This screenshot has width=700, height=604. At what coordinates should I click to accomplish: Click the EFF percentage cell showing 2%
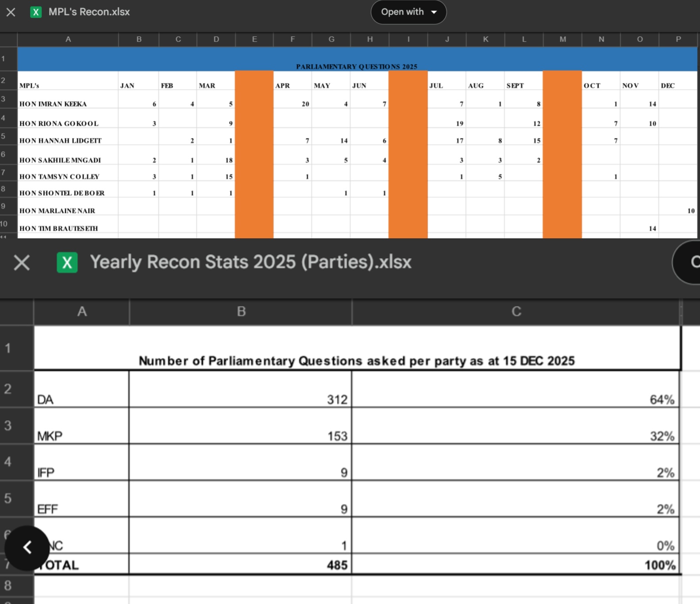click(x=515, y=499)
